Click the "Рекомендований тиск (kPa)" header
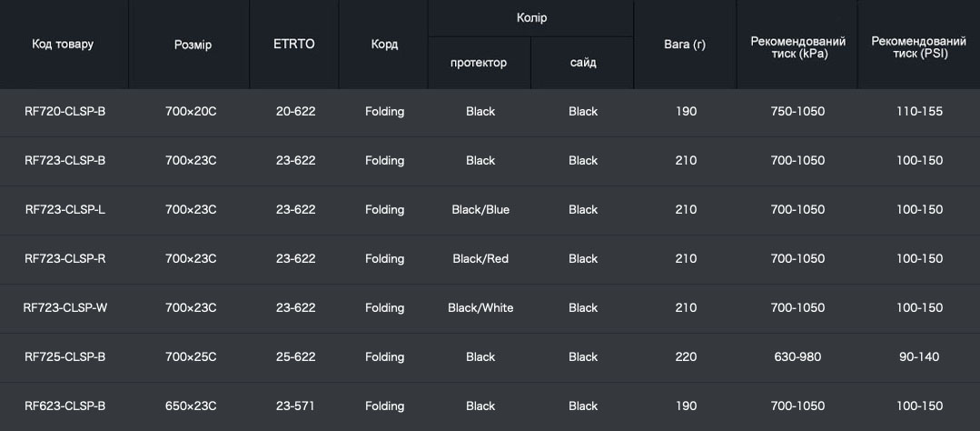Image resolution: width=980 pixels, height=431 pixels. [798, 47]
